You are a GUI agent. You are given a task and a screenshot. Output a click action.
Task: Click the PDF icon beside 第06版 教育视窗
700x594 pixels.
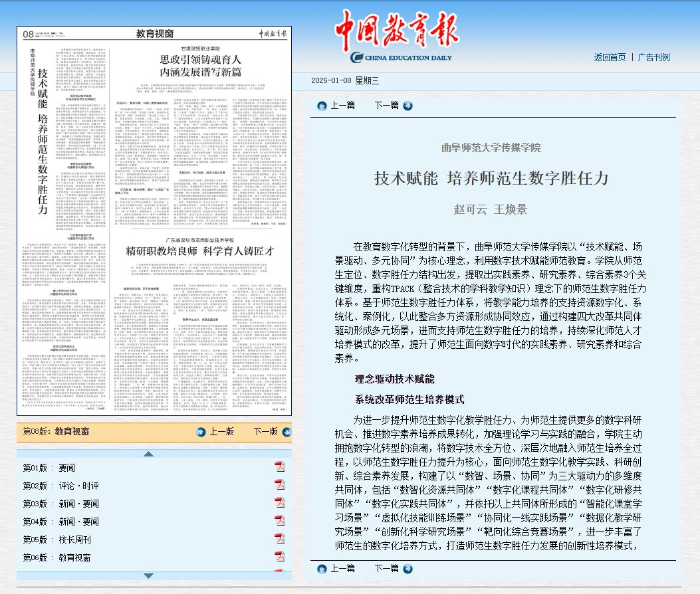click(x=280, y=557)
